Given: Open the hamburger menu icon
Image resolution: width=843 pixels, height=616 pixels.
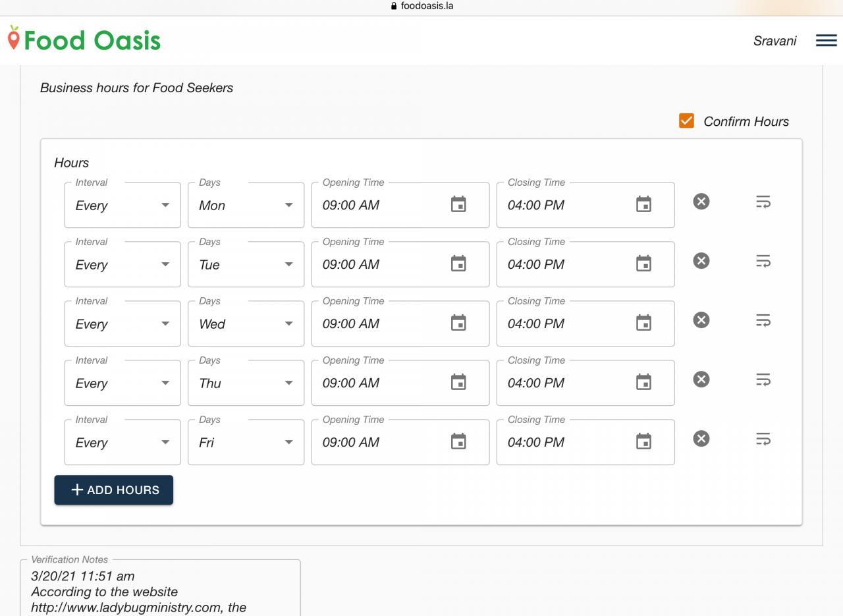Looking at the screenshot, I should pyautogui.click(x=826, y=41).
